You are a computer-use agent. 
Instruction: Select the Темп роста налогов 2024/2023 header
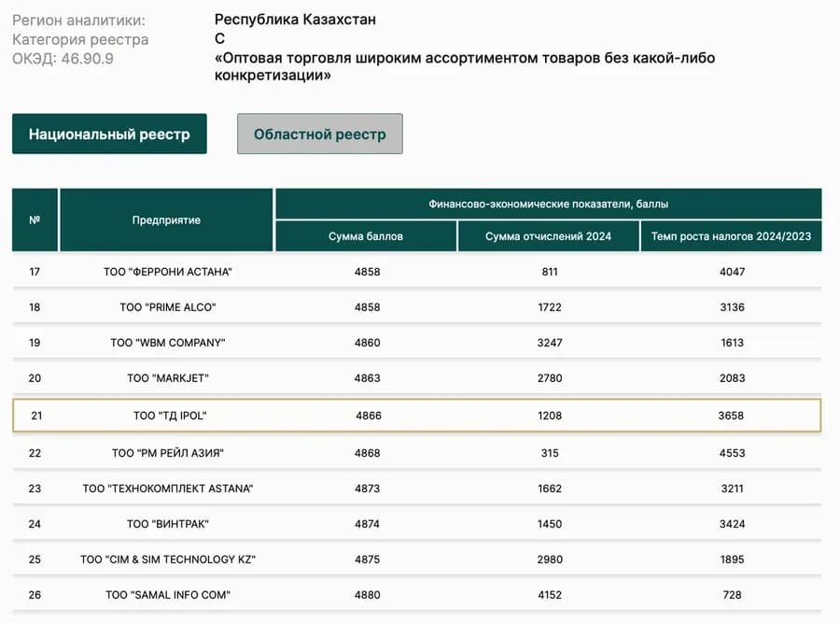tap(731, 236)
